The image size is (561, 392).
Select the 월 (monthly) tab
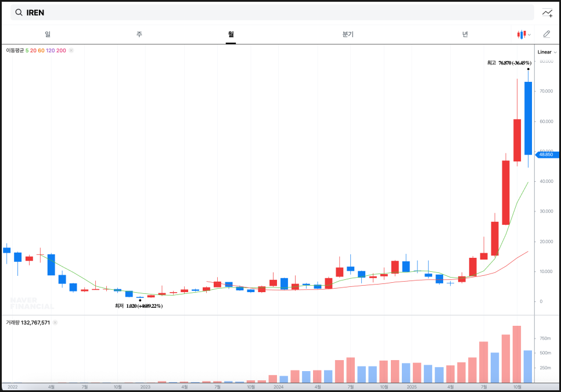(231, 34)
